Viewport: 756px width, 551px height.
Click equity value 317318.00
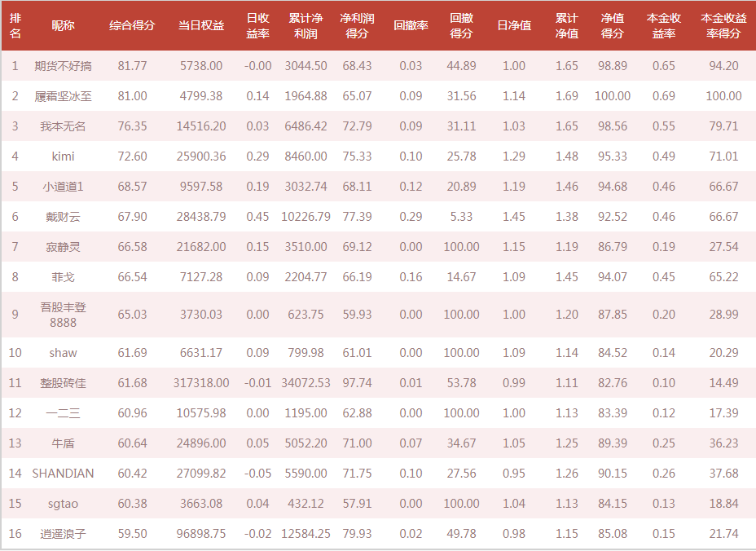201,383
